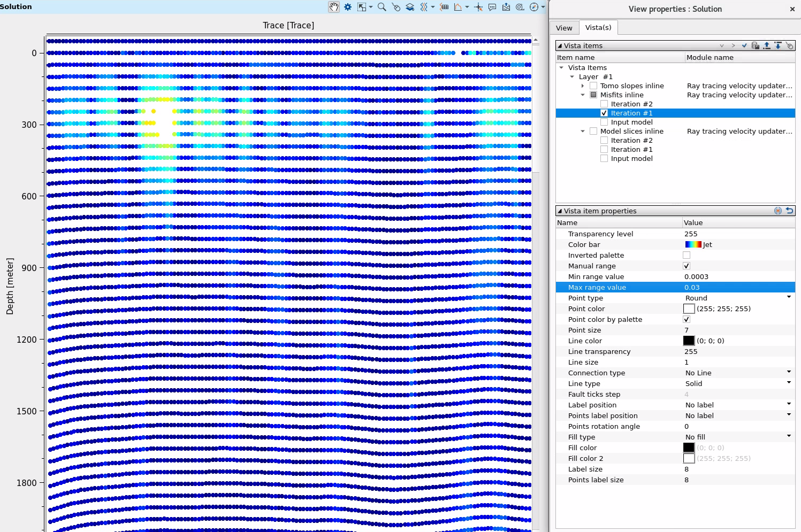Check the Tomo slopes inline checkbox
801x532 pixels.
click(x=593, y=86)
